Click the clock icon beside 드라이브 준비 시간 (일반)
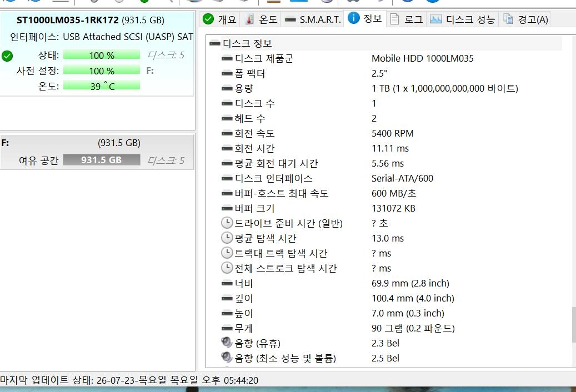 (227, 223)
